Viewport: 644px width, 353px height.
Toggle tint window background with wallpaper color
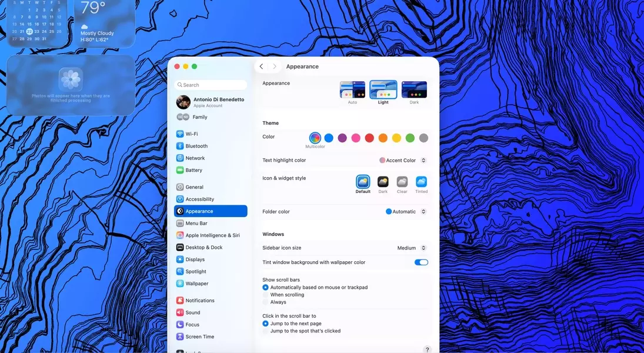click(x=421, y=262)
